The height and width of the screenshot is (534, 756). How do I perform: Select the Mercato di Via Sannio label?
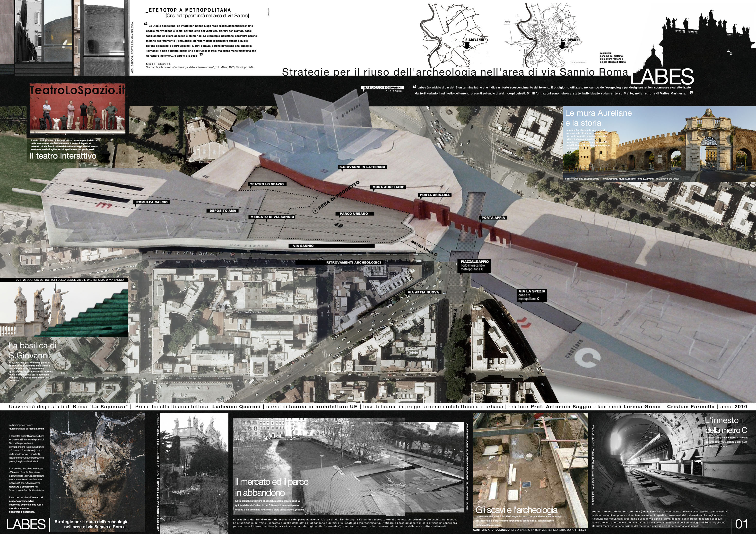coord(272,217)
